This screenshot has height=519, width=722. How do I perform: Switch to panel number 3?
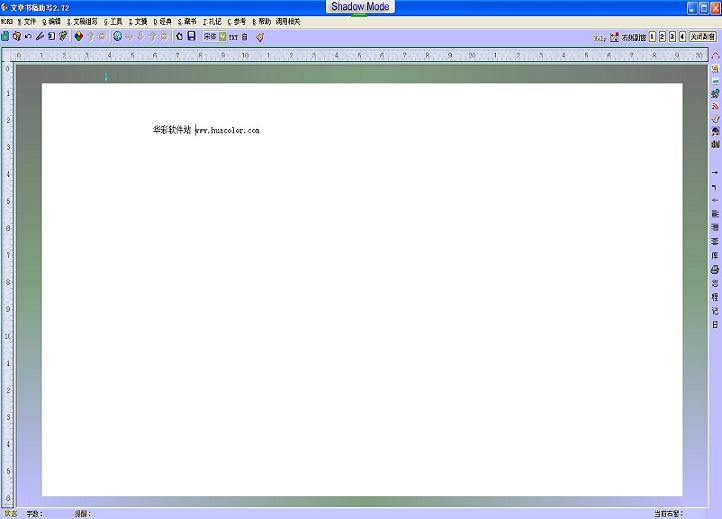click(x=672, y=36)
